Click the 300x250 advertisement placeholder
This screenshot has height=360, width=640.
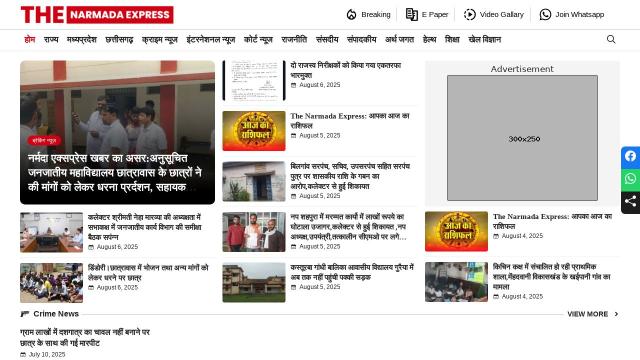click(522, 138)
